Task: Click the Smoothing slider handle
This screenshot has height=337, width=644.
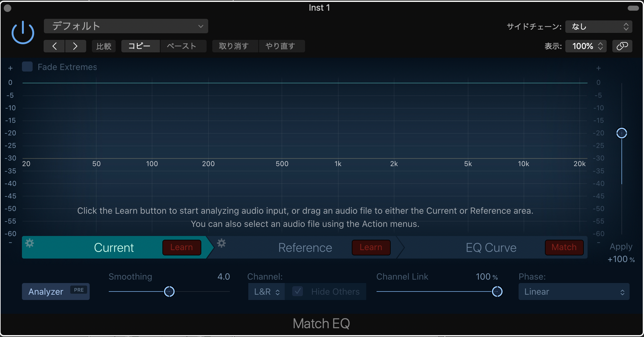Action: click(x=169, y=292)
